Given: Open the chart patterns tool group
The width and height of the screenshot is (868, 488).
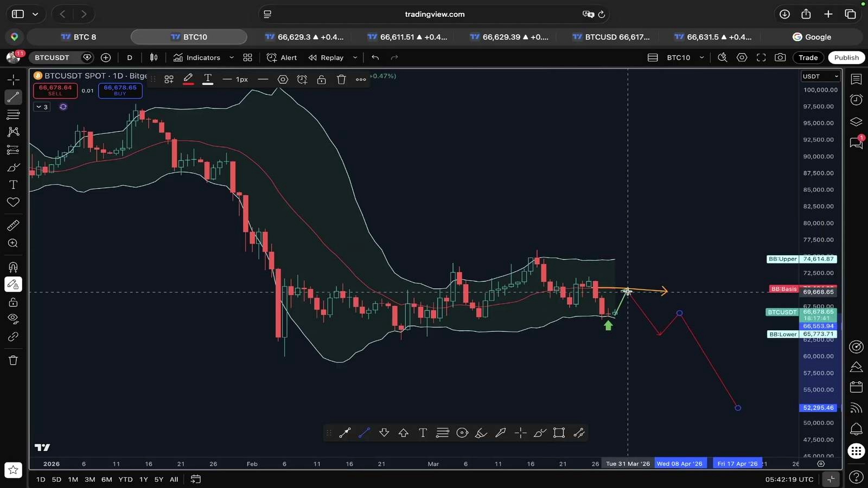Looking at the screenshot, I should [13, 132].
